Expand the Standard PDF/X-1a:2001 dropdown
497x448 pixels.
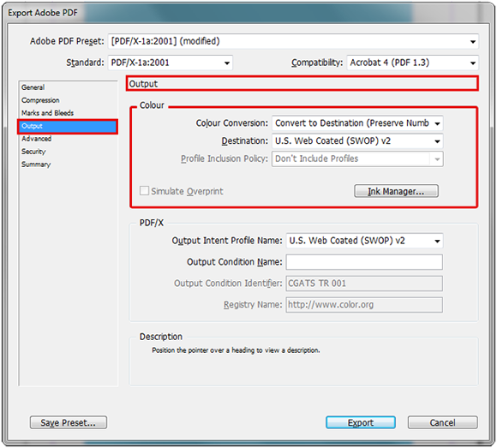click(171, 63)
